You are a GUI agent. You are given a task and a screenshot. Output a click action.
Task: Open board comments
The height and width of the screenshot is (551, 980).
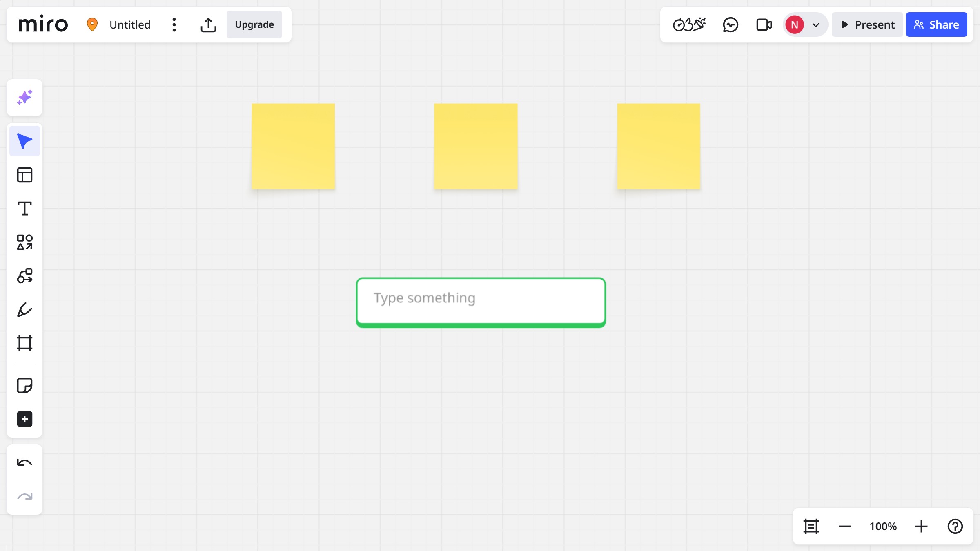click(x=731, y=24)
